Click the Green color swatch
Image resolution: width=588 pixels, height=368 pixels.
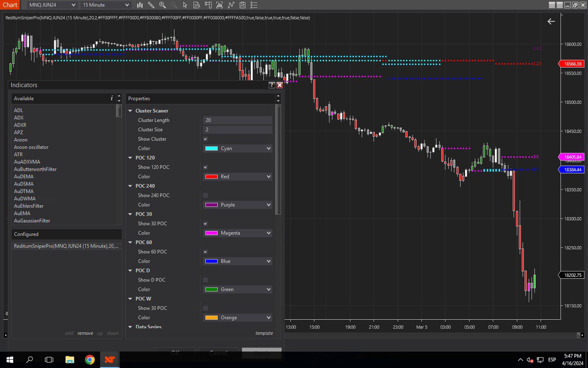tap(211, 289)
